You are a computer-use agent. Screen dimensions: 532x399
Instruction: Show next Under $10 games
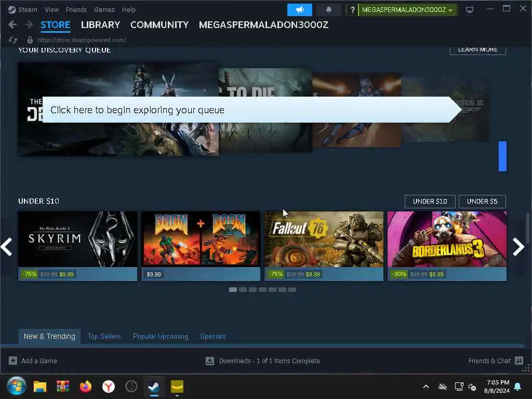[x=518, y=247]
